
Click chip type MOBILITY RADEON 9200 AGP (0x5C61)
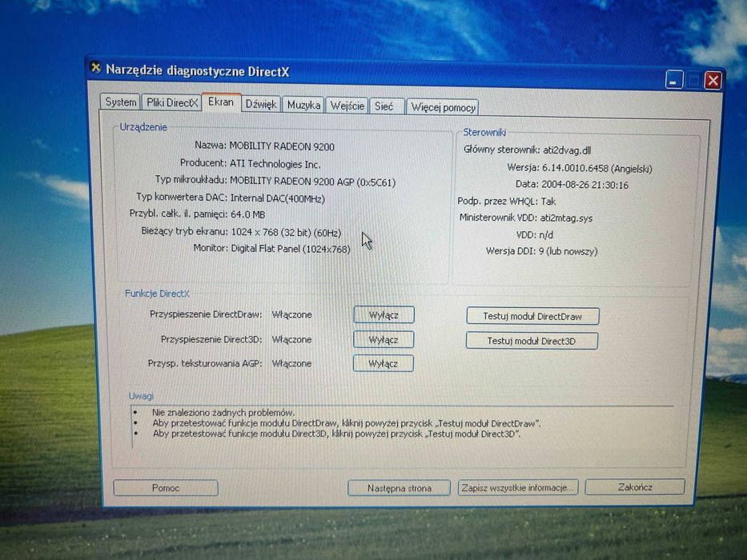pyautogui.click(x=312, y=182)
